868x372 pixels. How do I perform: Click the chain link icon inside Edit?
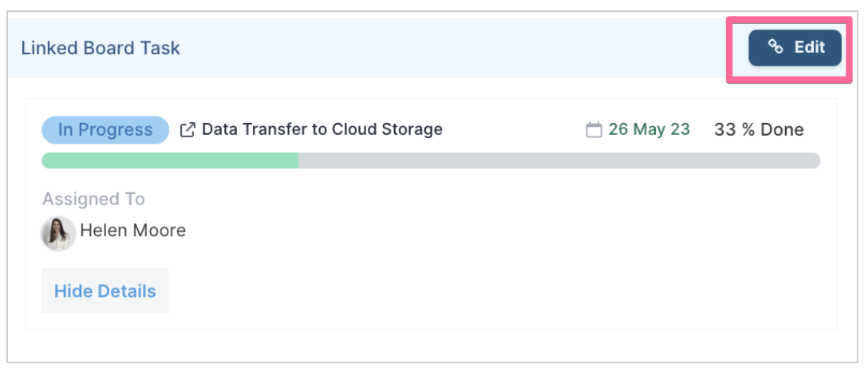tap(775, 48)
